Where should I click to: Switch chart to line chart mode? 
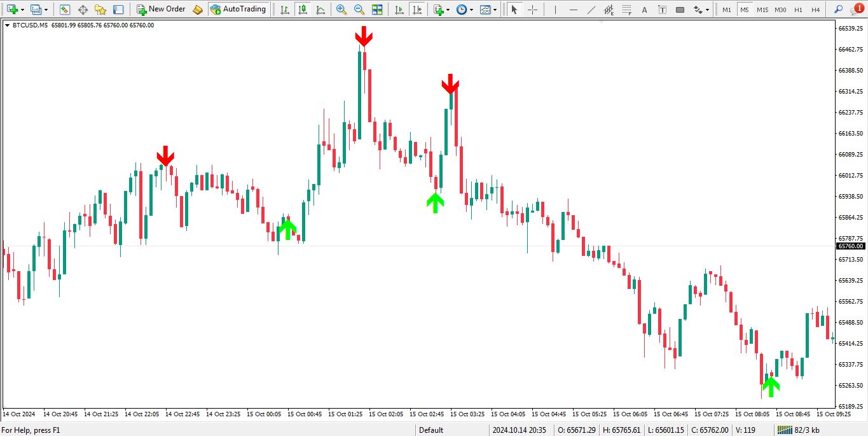(320, 10)
